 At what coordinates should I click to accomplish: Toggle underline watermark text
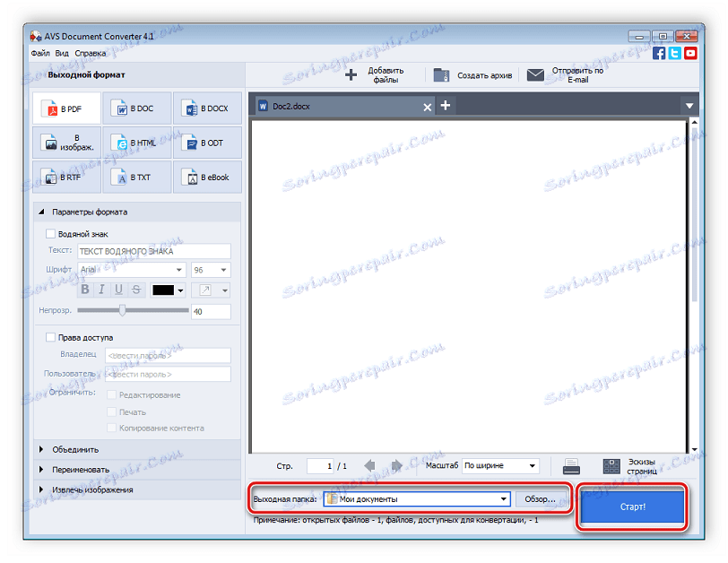click(x=119, y=290)
